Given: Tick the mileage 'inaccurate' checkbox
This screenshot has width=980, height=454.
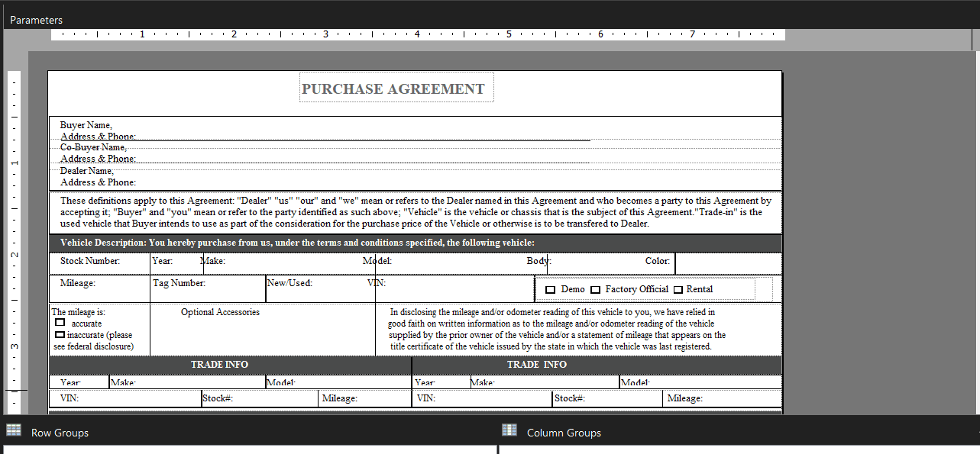Looking at the screenshot, I should click(60, 334).
